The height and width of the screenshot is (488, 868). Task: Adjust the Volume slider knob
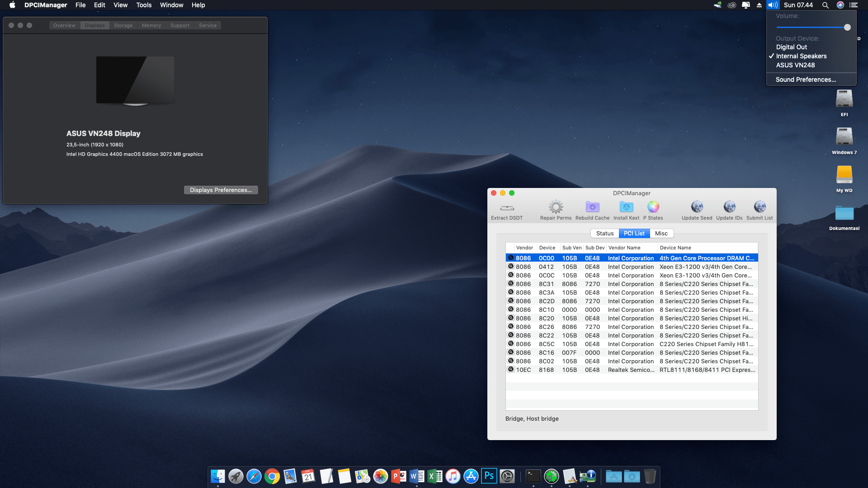(847, 27)
